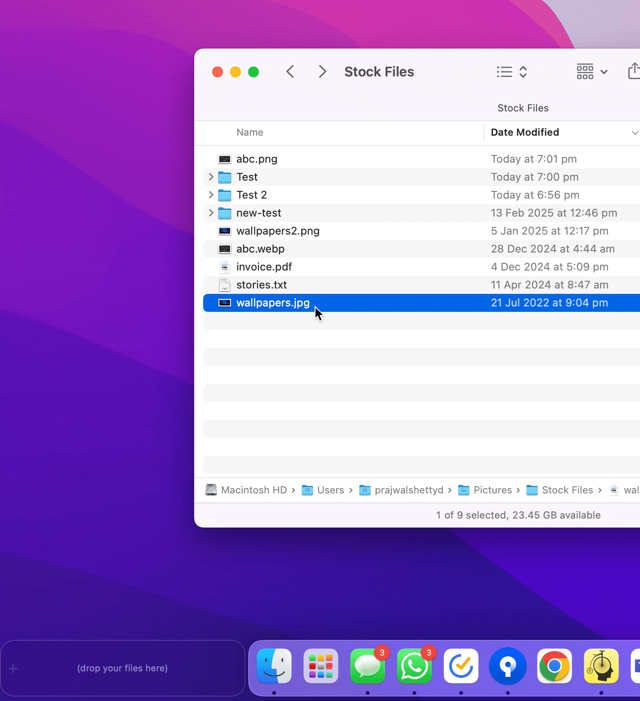The width and height of the screenshot is (640, 701).
Task: Click Stock Files in the path bar
Action: coord(560,490)
